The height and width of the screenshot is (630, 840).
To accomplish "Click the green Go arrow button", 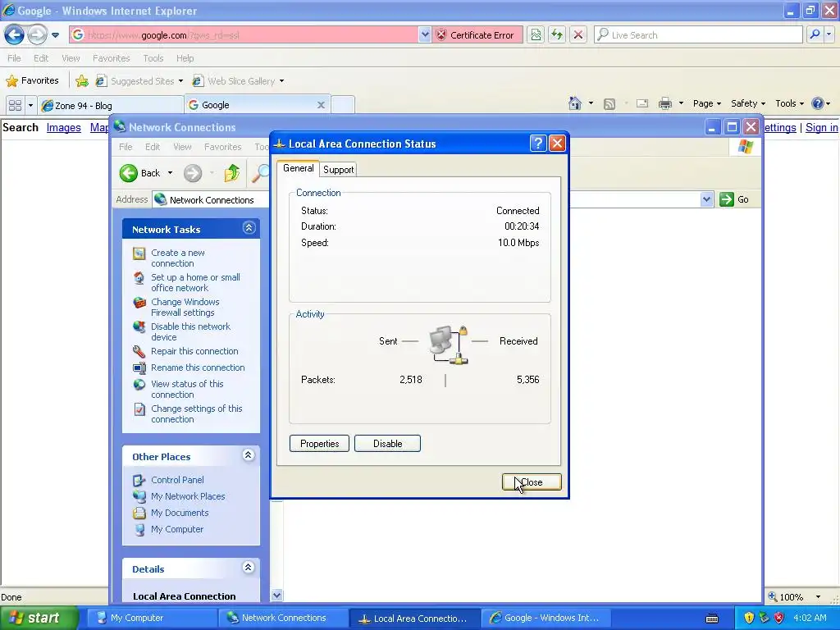I will [727, 199].
